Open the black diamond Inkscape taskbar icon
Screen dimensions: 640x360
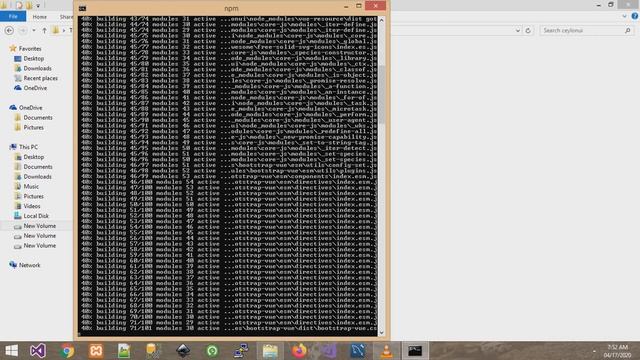pyautogui.click(x=183, y=351)
